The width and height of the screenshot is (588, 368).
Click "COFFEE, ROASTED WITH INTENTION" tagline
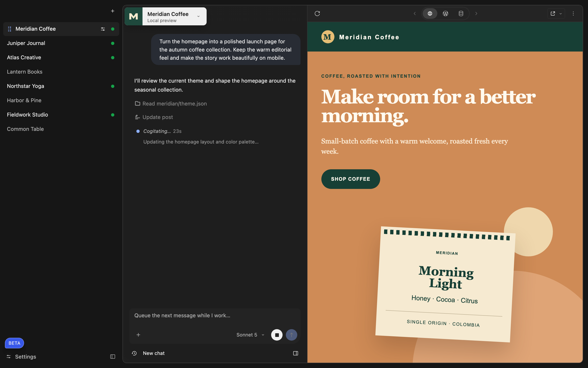pyautogui.click(x=371, y=76)
